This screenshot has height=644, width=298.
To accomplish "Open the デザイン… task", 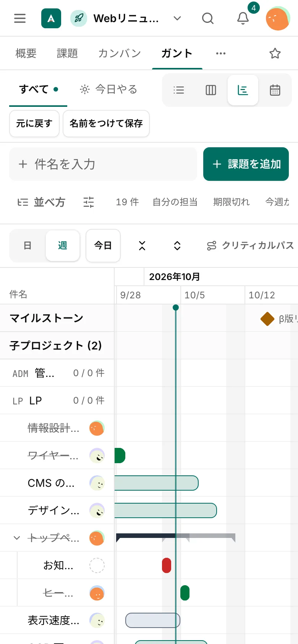I will (x=53, y=510).
